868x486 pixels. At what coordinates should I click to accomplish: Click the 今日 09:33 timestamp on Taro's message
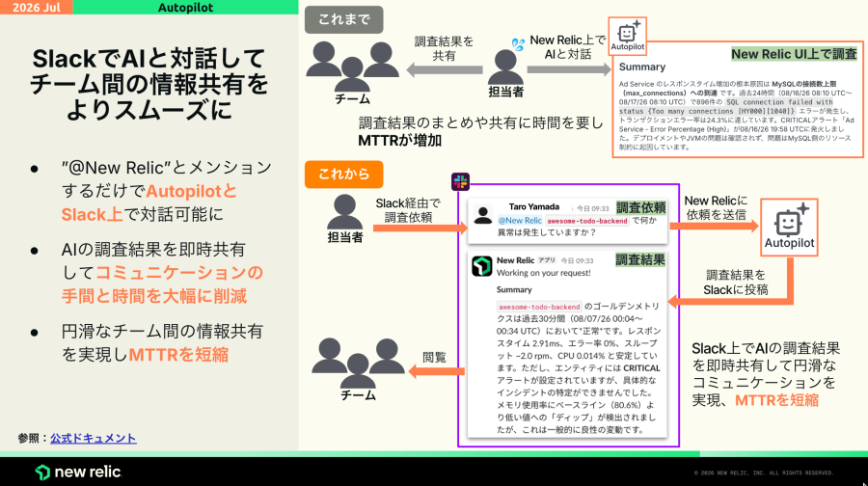pyautogui.click(x=593, y=208)
